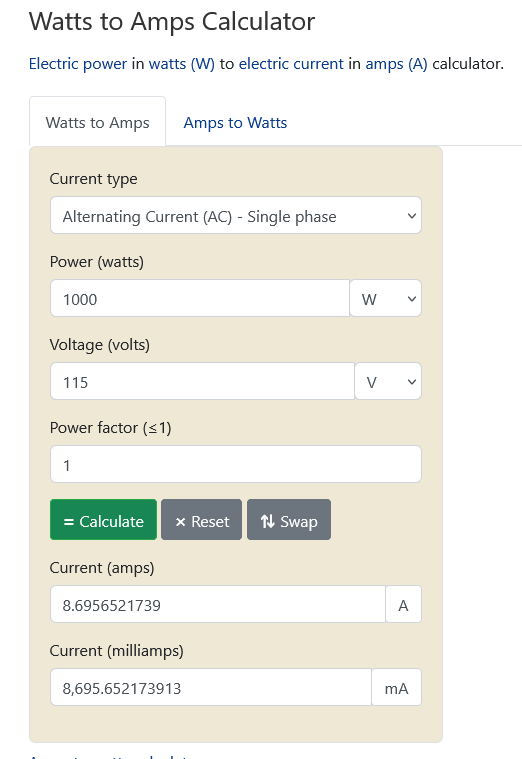Viewport: 522px width, 759px height.
Task: Select the Watts to Amps tab
Action: (x=97, y=122)
